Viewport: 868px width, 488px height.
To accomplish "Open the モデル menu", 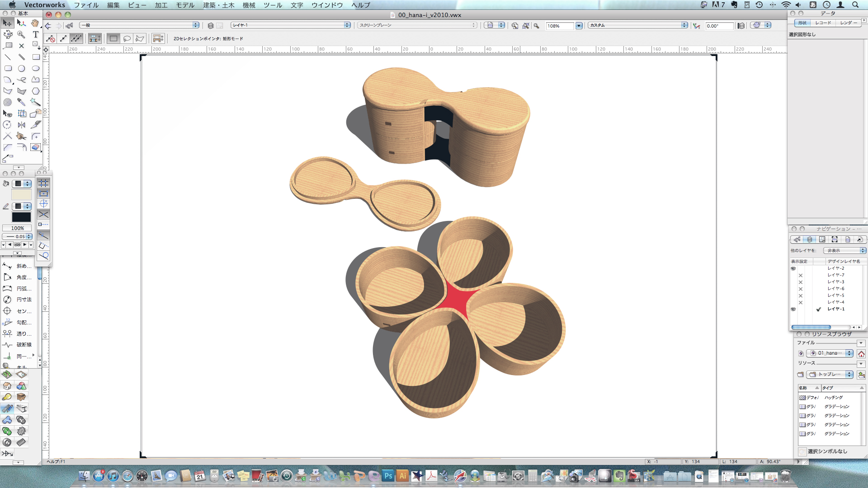I will 185,5.
